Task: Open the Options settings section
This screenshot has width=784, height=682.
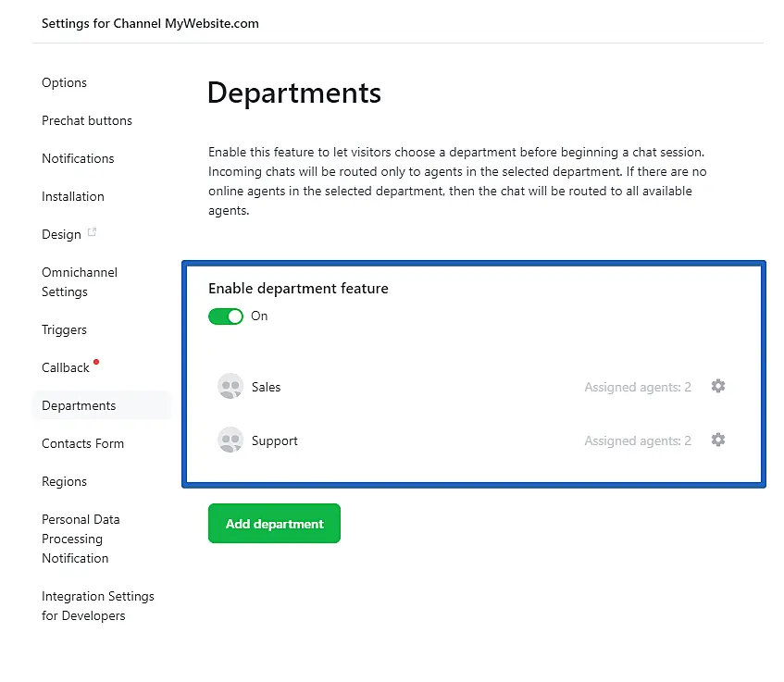Action: (64, 82)
